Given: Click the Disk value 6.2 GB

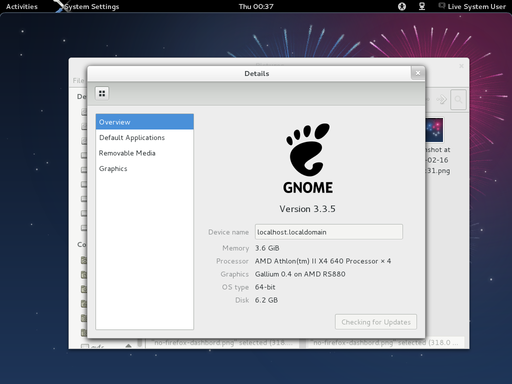Looking at the screenshot, I should [266, 300].
